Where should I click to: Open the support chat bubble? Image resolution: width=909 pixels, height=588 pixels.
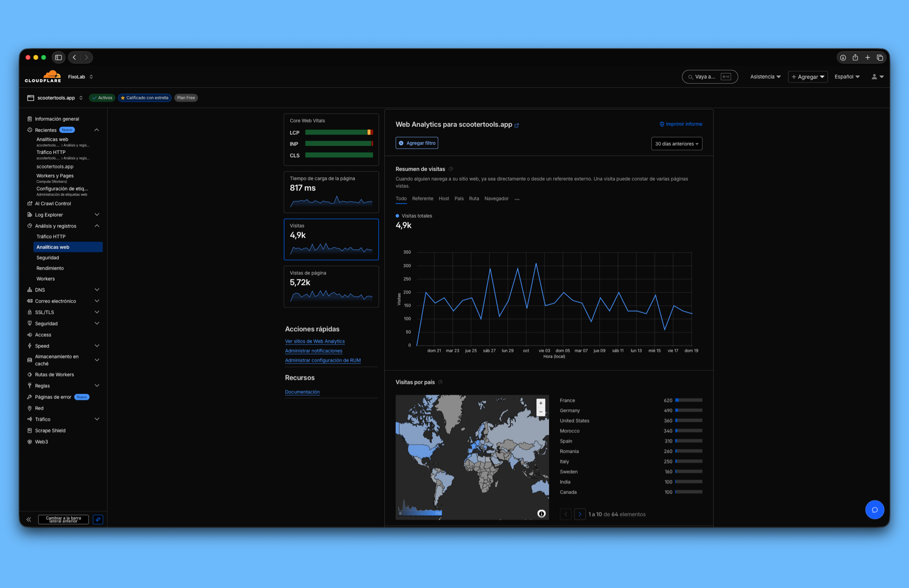point(875,510)
